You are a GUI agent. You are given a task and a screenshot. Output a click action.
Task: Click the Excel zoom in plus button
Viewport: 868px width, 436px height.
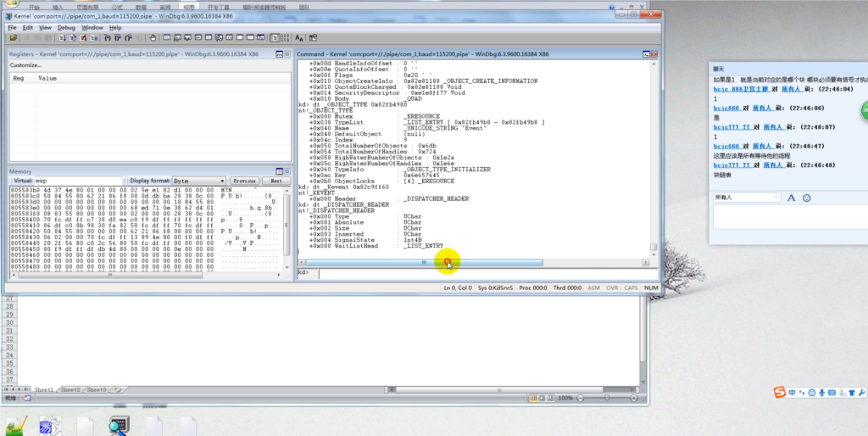[634, 399]
